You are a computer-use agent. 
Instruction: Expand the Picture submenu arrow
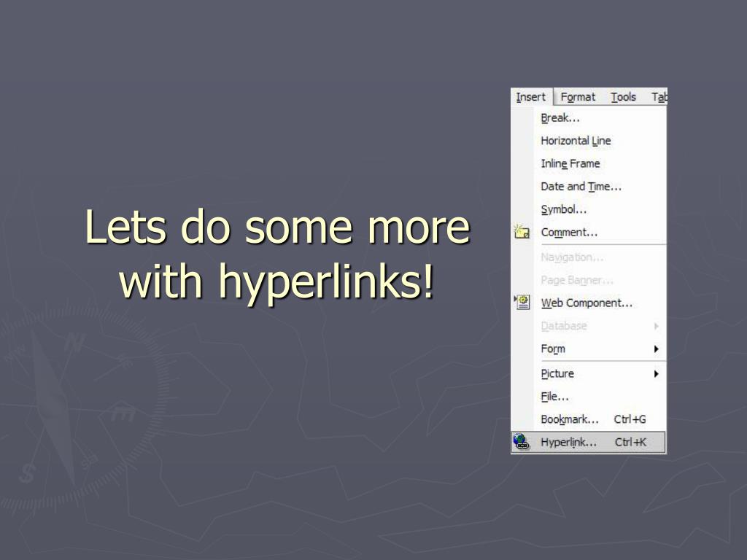(656, 374)
